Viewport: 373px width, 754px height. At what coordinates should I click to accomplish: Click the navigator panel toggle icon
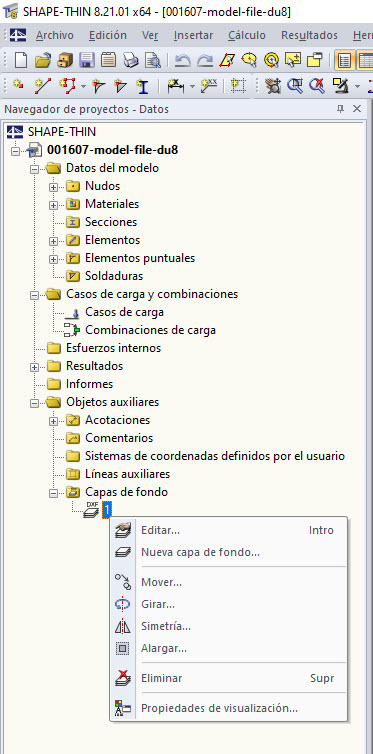pyautogui.click(x=344, y=60)
